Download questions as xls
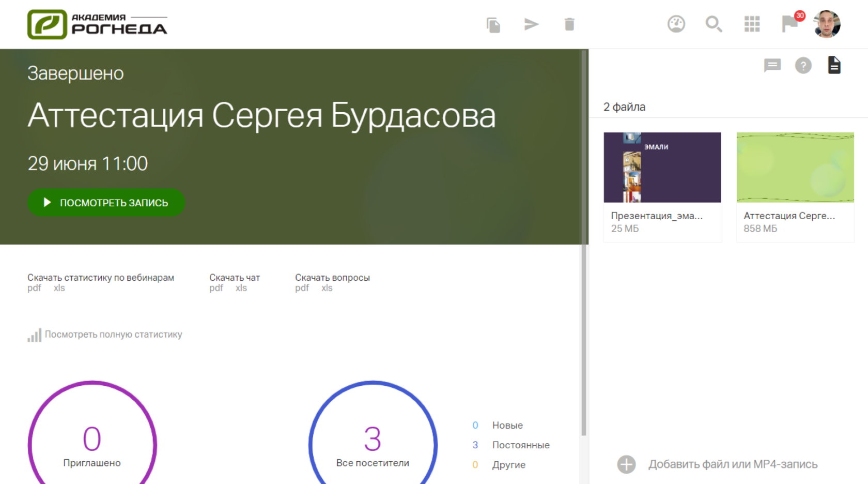The height and width of the screenshot is (484, 868). 327,288
